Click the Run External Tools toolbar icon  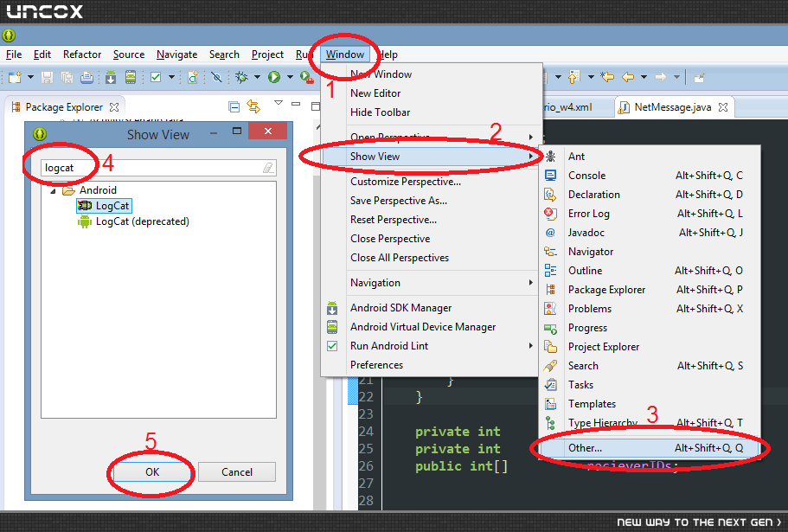[306, 77]
